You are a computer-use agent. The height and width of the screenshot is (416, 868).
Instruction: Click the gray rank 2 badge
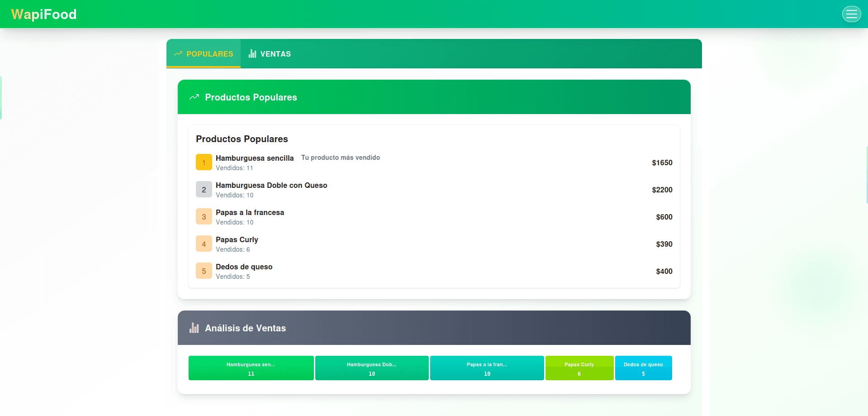coord(204,190)
